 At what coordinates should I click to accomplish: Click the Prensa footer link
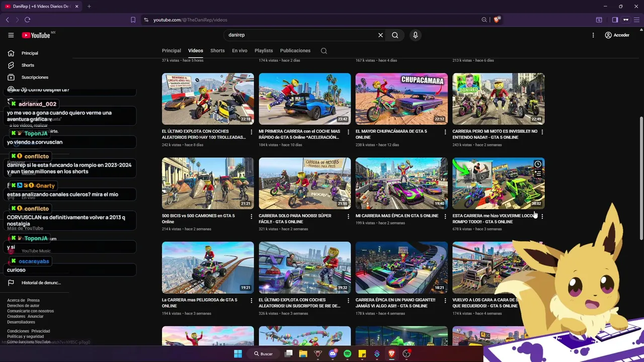pyautogui.click(x=33, y=300)
